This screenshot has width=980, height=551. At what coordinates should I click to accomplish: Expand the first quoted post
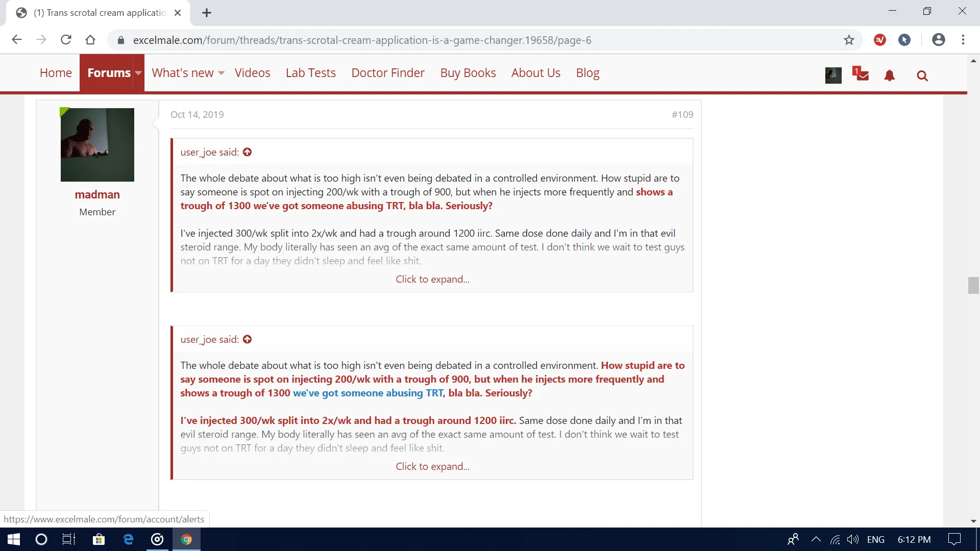432,279
